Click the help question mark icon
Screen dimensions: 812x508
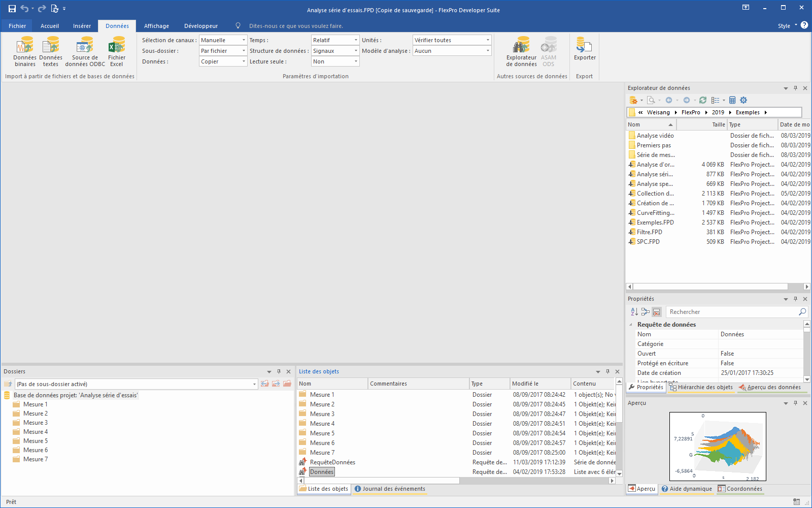click(804, 25)
